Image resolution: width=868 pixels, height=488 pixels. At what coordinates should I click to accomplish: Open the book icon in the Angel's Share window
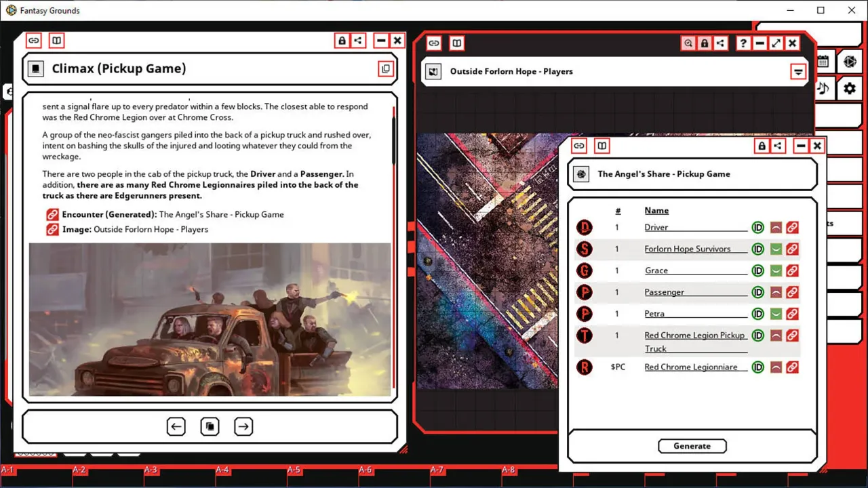(x=602, y=146)
